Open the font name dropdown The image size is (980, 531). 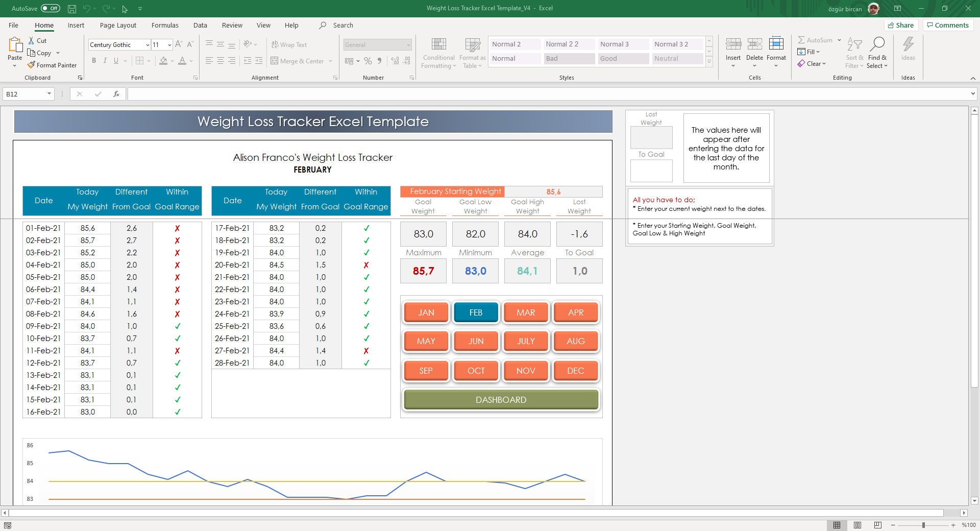point(148,45)
